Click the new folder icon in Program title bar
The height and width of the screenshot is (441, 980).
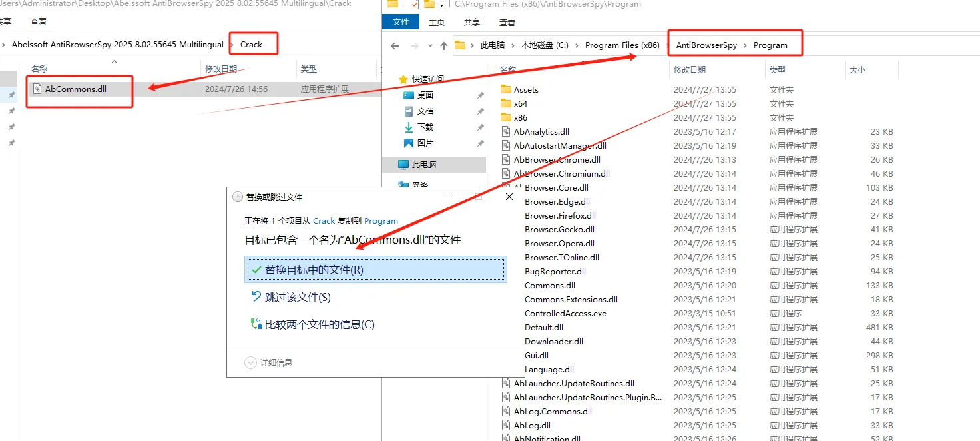[429, 4]
